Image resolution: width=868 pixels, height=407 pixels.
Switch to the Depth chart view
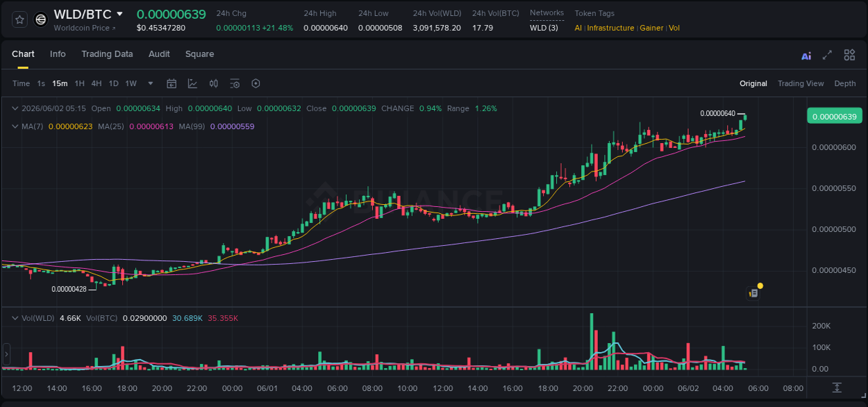click(x=845, y=83)
